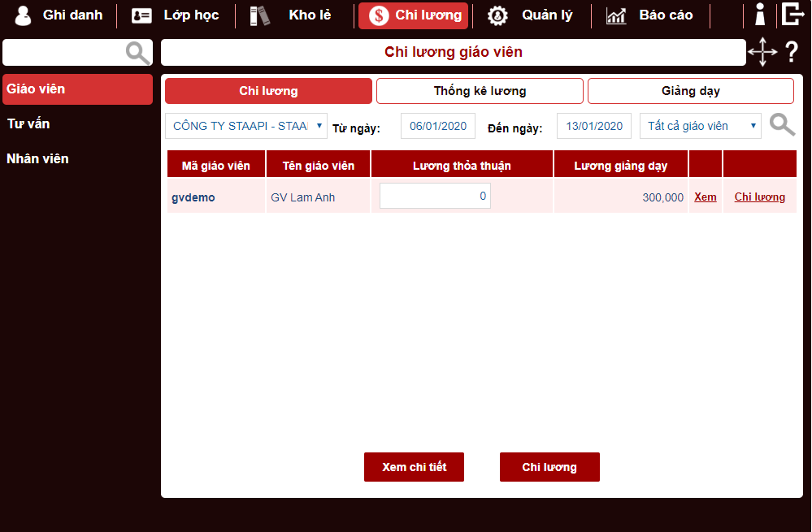Open Kho lẻ in the top menu
812x532 pixels.
[294, 15]
